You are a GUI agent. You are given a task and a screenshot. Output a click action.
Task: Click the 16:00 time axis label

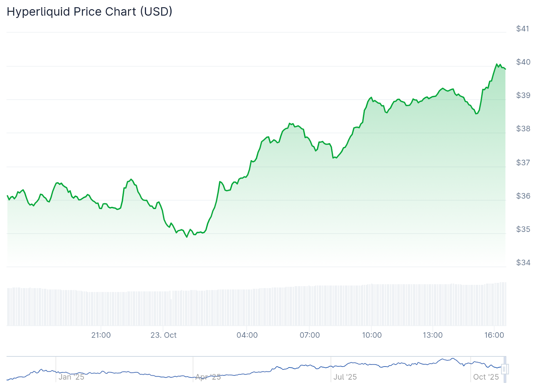pos(494,335)
